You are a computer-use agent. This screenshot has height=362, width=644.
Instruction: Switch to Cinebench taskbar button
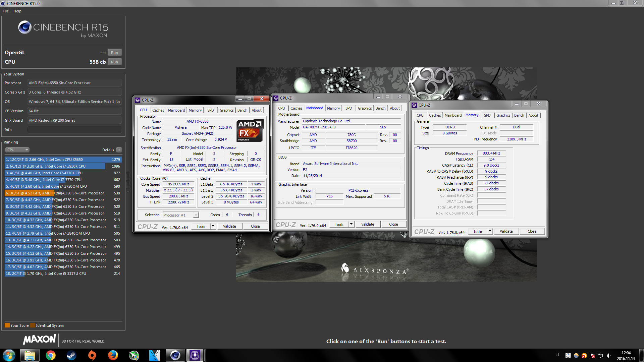coord(175,355)
